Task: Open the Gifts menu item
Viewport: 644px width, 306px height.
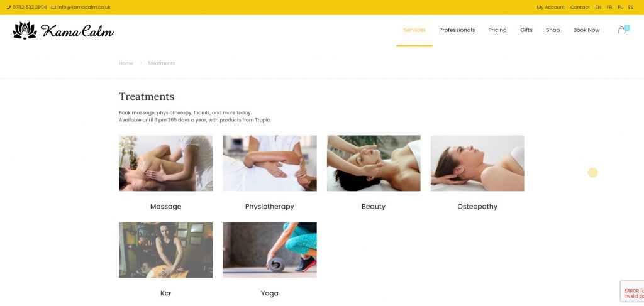Action: tap(526, 30)
